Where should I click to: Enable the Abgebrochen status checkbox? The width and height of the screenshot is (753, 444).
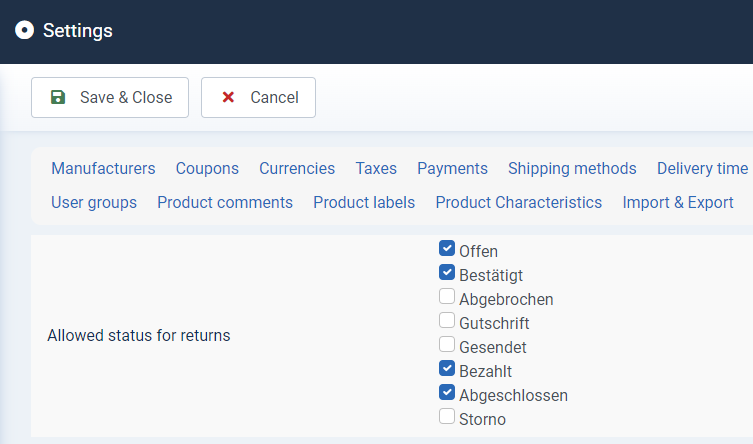pos(447,297)
